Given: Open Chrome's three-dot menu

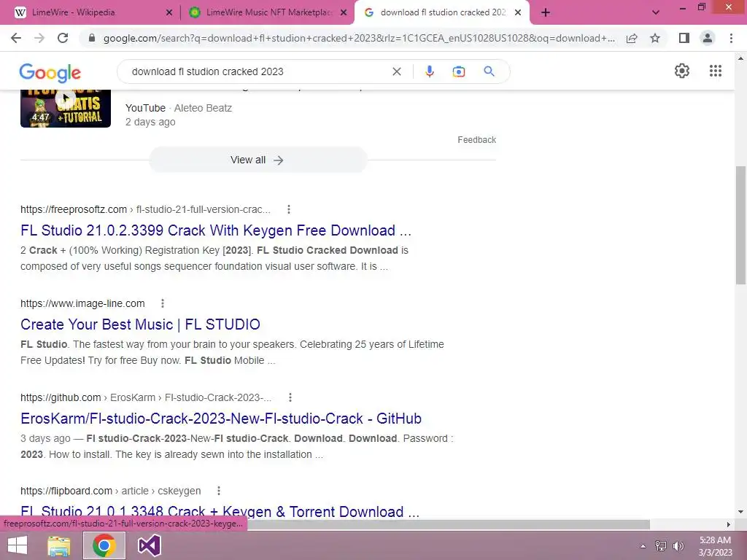Looking at the screenshot, I should (x=731, y=38).
